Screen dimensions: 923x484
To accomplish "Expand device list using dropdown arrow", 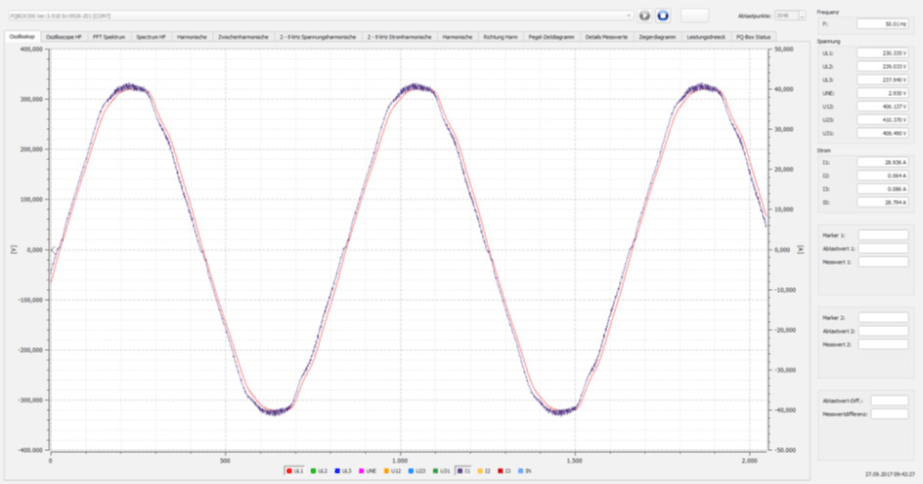I will click(x=628, y=16).
